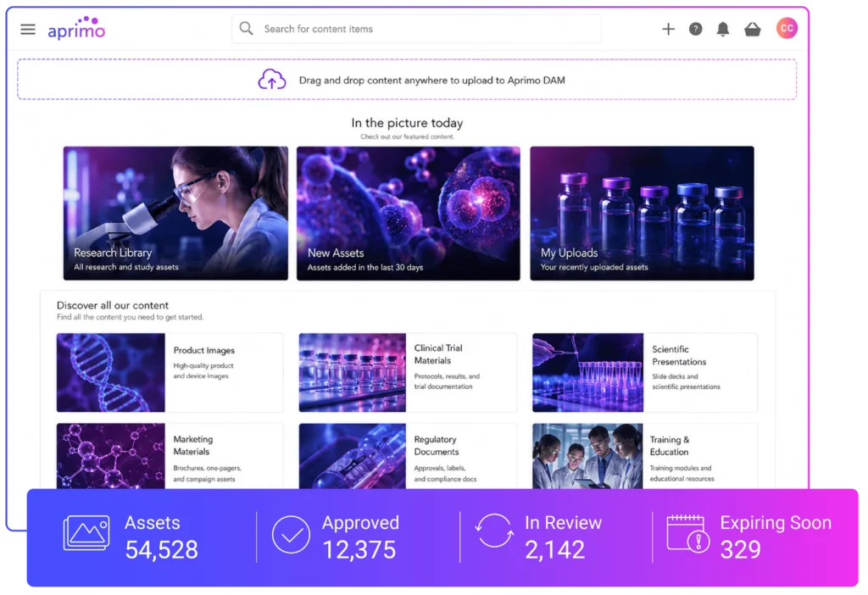Screen dimensions: 868x595
Task: Open the notifications bell
Action: tap(722, 29)
